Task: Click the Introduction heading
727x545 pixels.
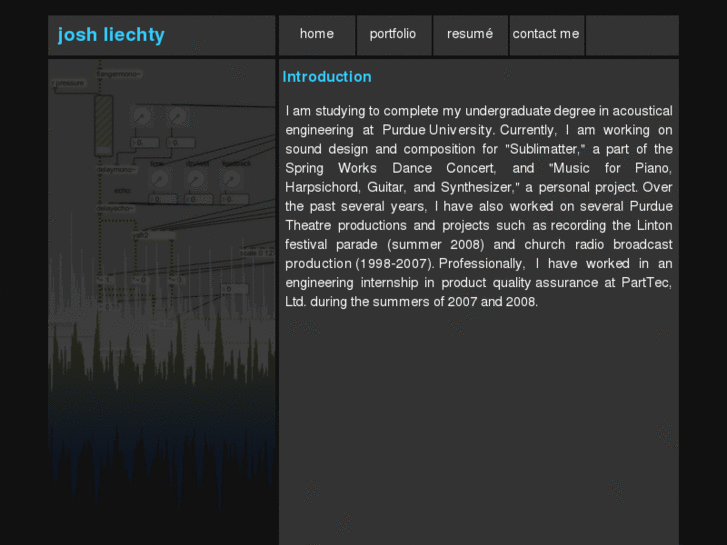Action: click(327, 77)
